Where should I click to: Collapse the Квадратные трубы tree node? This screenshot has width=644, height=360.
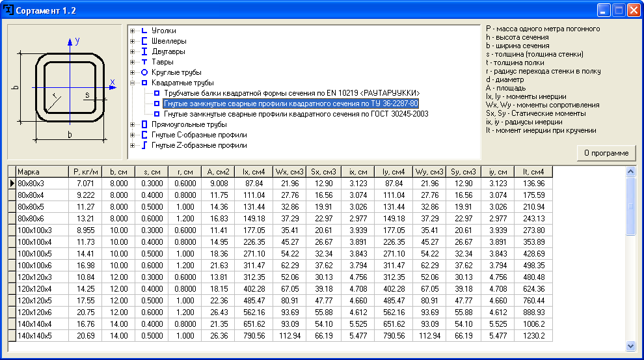(x=132, y=83)
